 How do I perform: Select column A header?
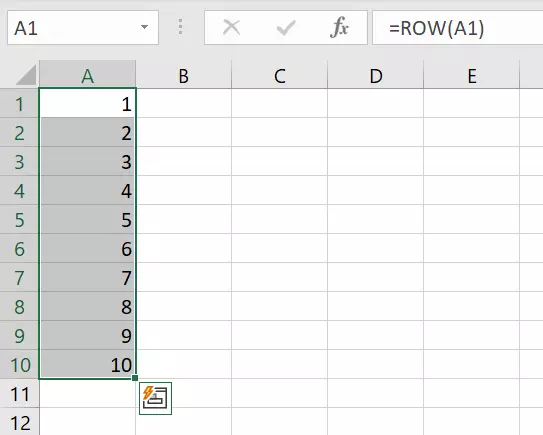87,75
